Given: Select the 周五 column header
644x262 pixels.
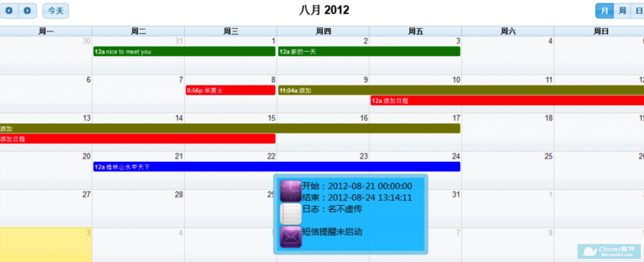Looking at the screenshot, I should click(415, 31).
